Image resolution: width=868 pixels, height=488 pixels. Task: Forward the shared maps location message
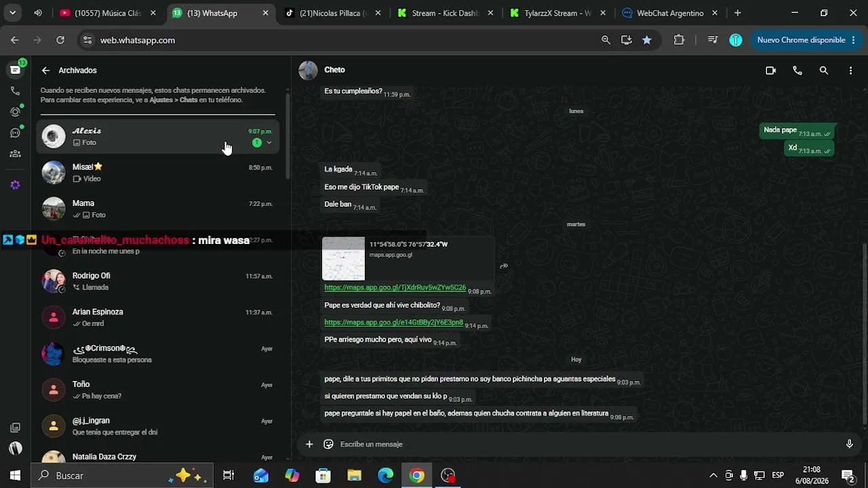(x=504, y=266)
